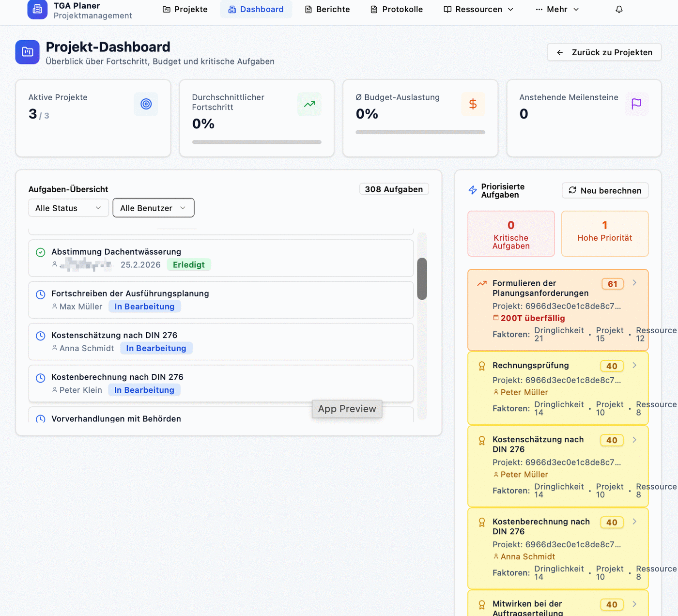
Task: Click the task list scrollbar thumb
Action: click(422, 279)
